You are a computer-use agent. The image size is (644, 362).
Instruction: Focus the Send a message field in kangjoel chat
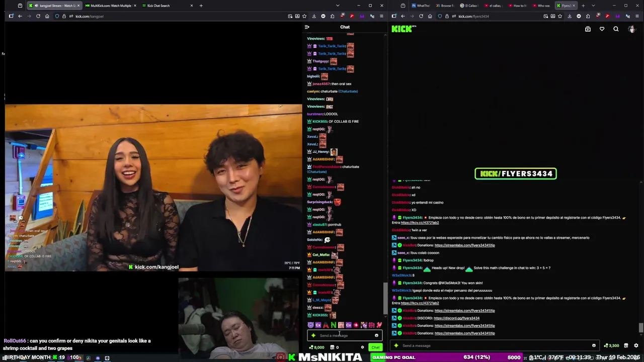point(344,335)
